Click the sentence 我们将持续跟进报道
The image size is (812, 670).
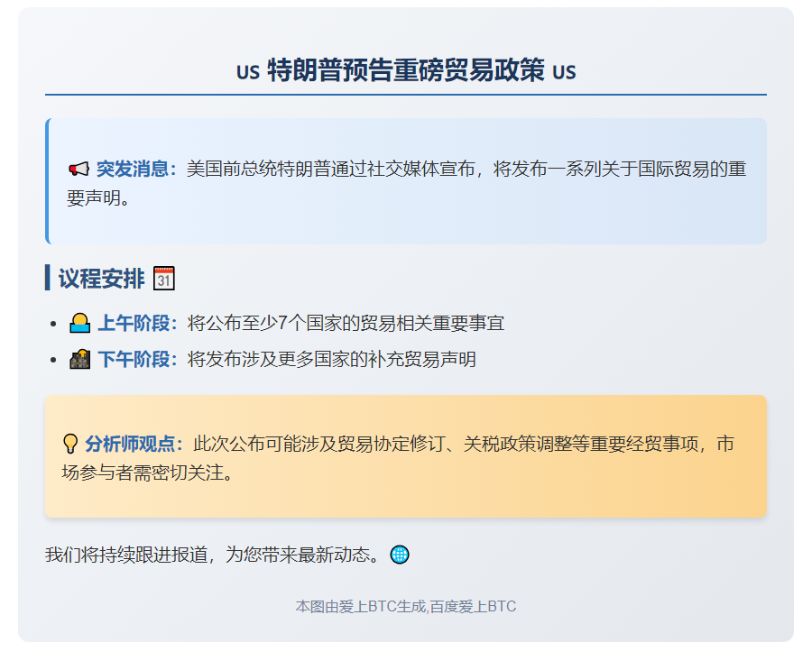126,555
